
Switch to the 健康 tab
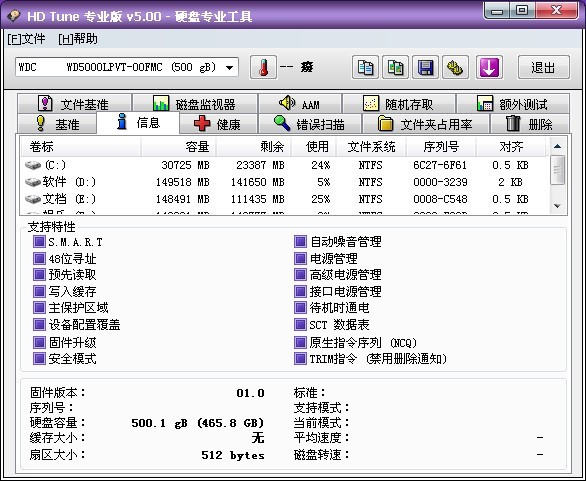point(218,124)
